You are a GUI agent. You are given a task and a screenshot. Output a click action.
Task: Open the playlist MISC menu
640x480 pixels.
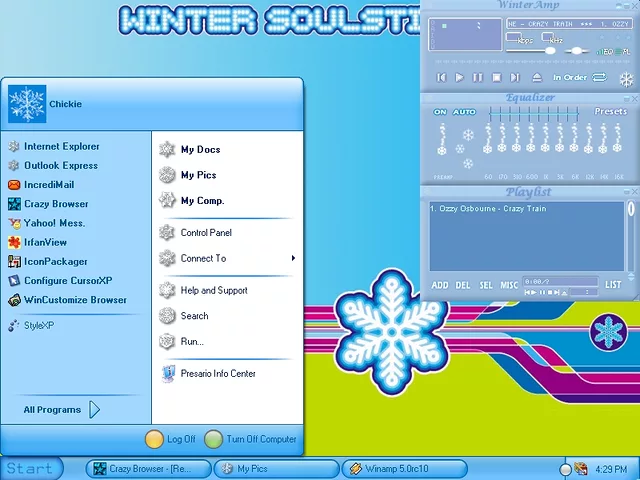pos(509,285)
